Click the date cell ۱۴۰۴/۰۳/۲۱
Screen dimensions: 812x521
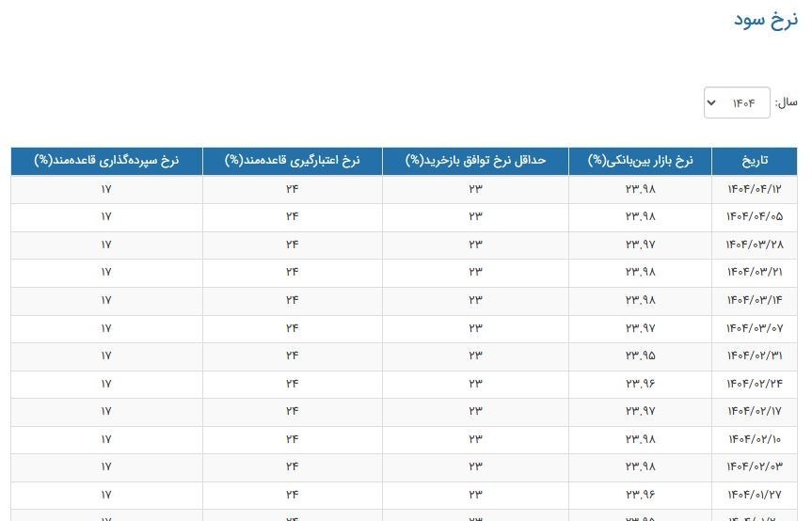pyautogui.click(x=755, y=272)
